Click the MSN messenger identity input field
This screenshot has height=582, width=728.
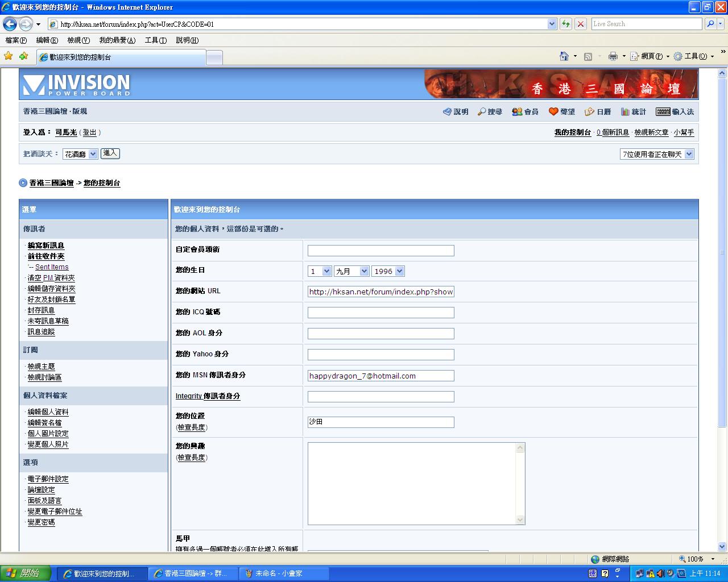tap(380, 376)
